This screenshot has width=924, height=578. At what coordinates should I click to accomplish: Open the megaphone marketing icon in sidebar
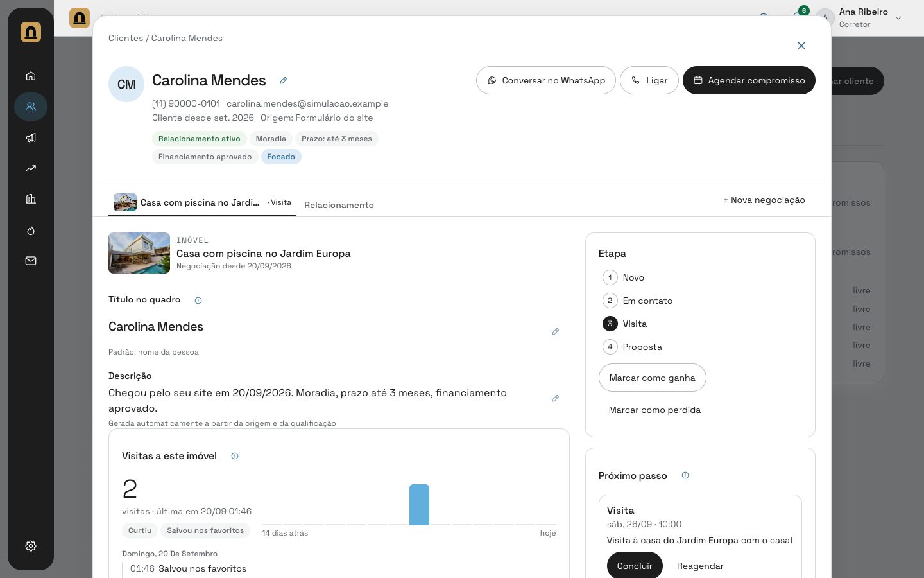coord(31,137)
